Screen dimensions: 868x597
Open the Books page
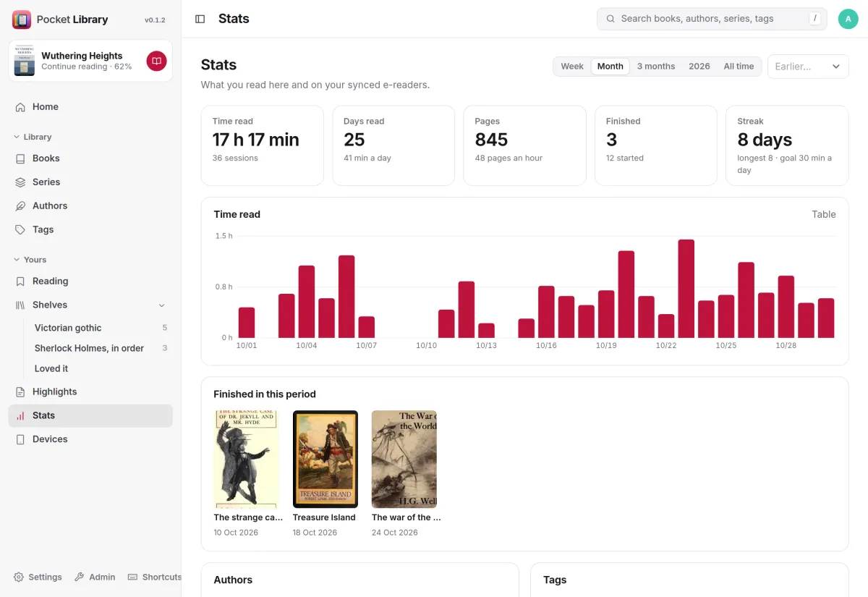click(90, 158)
